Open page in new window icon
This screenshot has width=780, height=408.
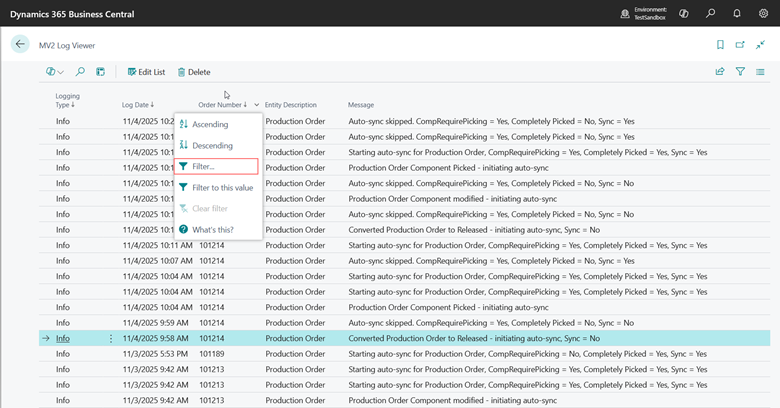tap(740, 45)
